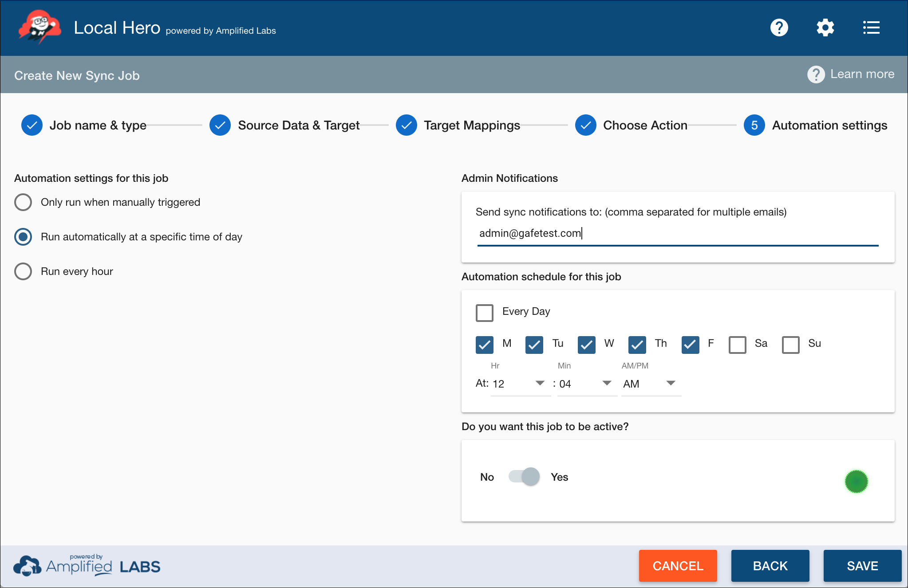This screenshot has height=588, width=908.
Task: Enable the Saturday checkbox
Action: point(737,345)
